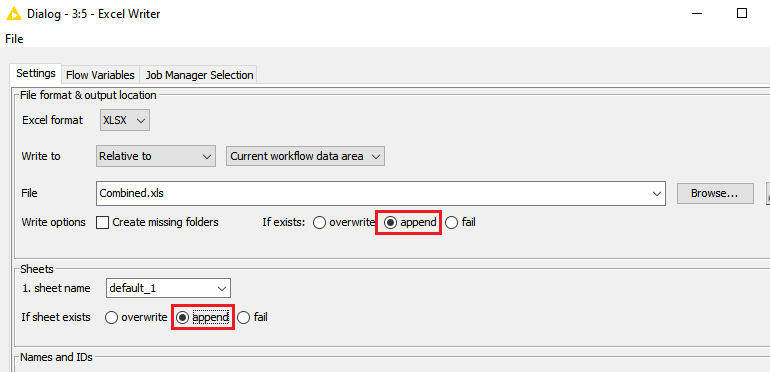The width and height of the screenshot is (770, 372).
Task: Maximize the Excel Writer dialog window
Action: click(742, 13)
